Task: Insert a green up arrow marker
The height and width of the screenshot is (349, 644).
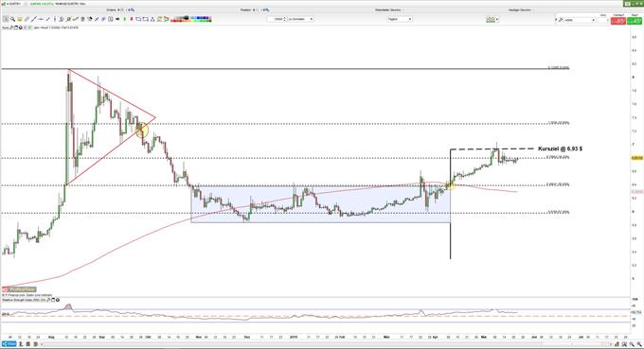Action: (124, 19)
